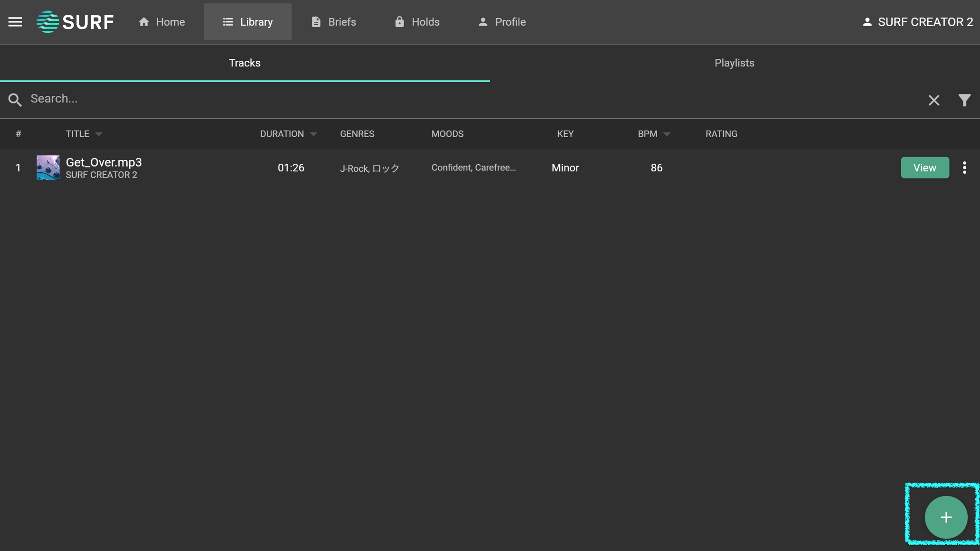Sort tracks by BPM arrow
Viewport: 980px width, 551px height.
[x=667, y=134]
